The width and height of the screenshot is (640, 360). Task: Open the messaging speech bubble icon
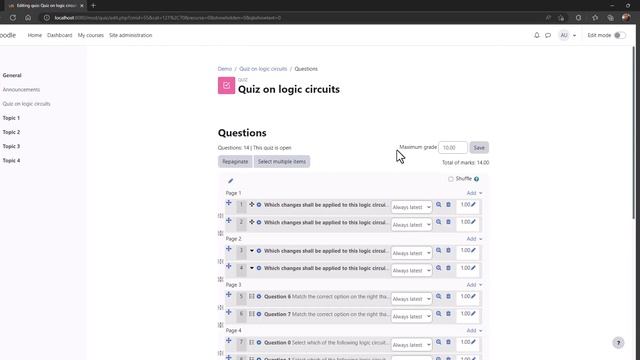point(548,36)
